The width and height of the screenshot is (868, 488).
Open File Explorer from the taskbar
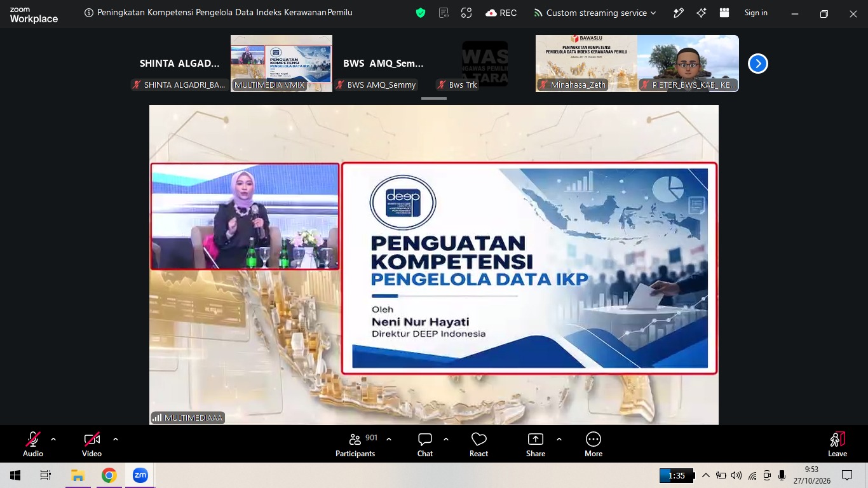click(x=78, y=475)
